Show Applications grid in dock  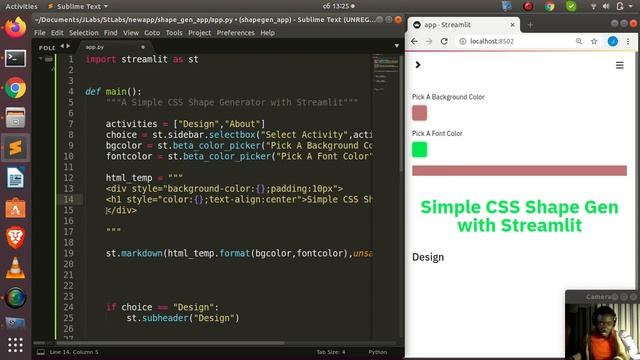coord(16,345)
